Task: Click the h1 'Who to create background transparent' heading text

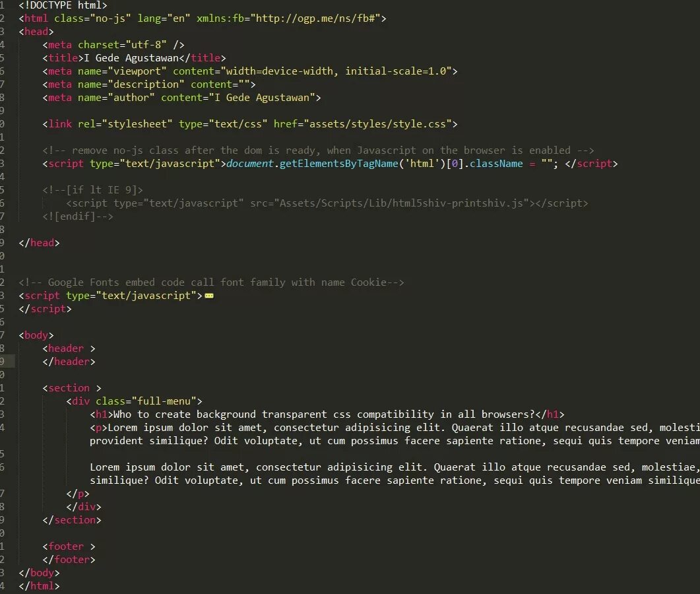Action: click(324, 414)
